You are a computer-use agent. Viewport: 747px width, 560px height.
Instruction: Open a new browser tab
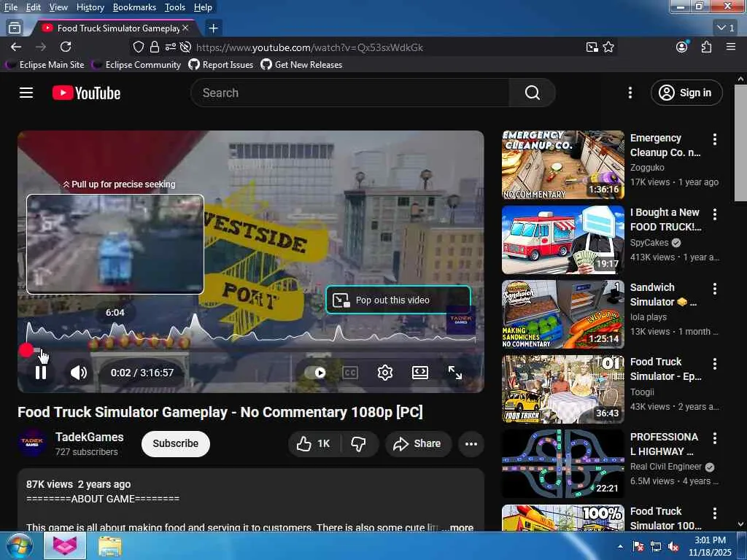(214, 28)
